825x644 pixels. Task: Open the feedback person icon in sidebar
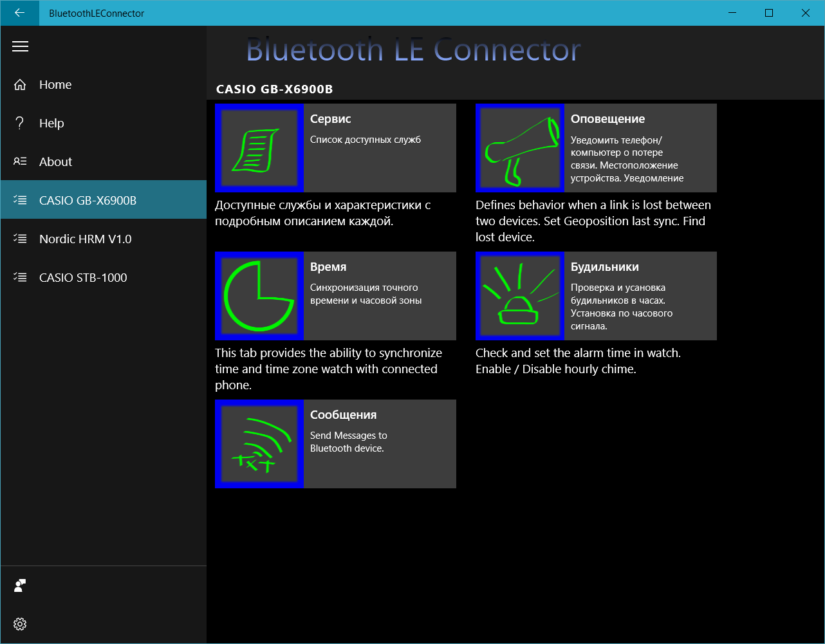pos(20,585)
